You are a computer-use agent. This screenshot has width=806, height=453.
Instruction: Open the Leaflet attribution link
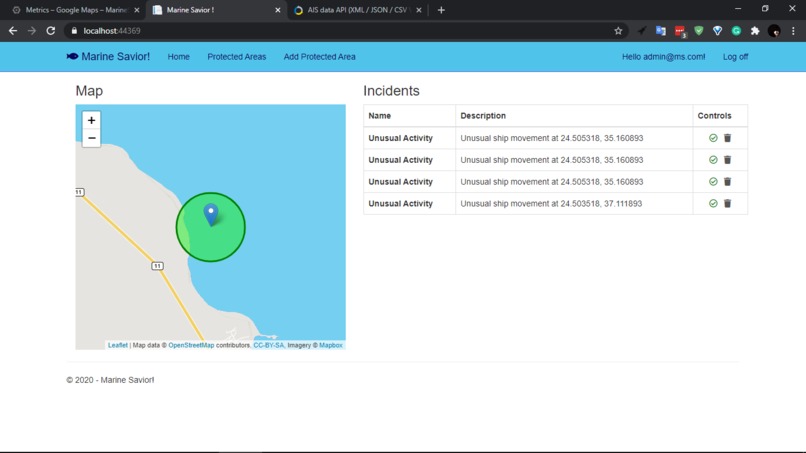[118, 345]
